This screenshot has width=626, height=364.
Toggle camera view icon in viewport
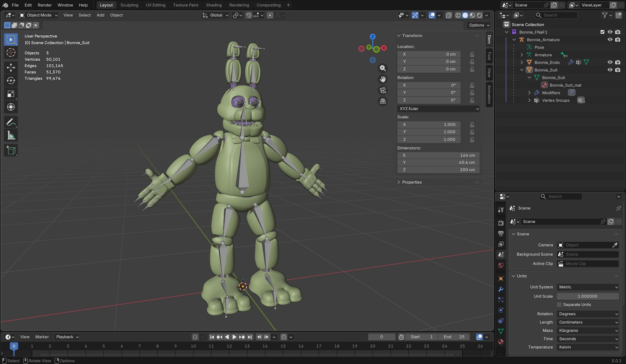click(383, 90)
